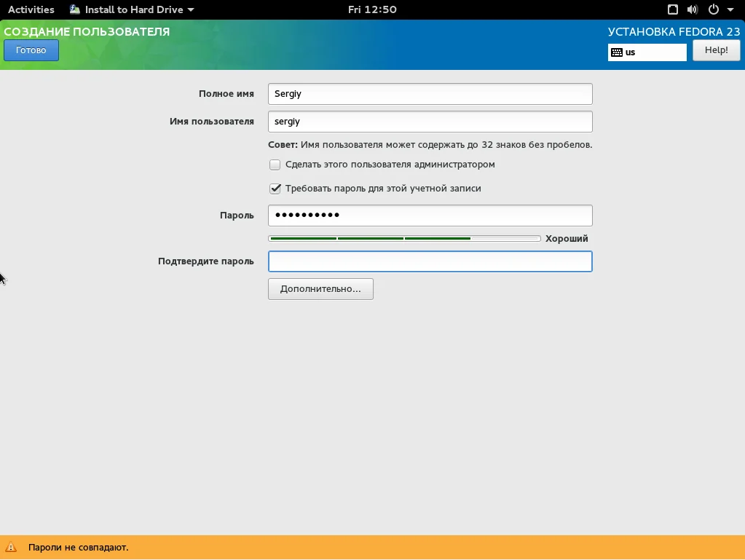The image size is (745, 560).
Task: Click into the Пароль field
Action: [x=430, y=216]
